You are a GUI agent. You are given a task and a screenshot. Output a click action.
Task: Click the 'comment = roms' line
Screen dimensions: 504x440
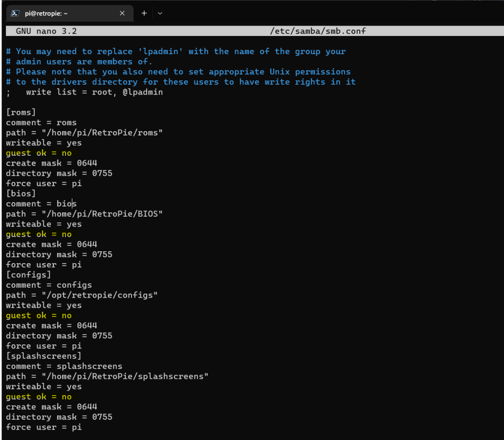click(41, 123)
